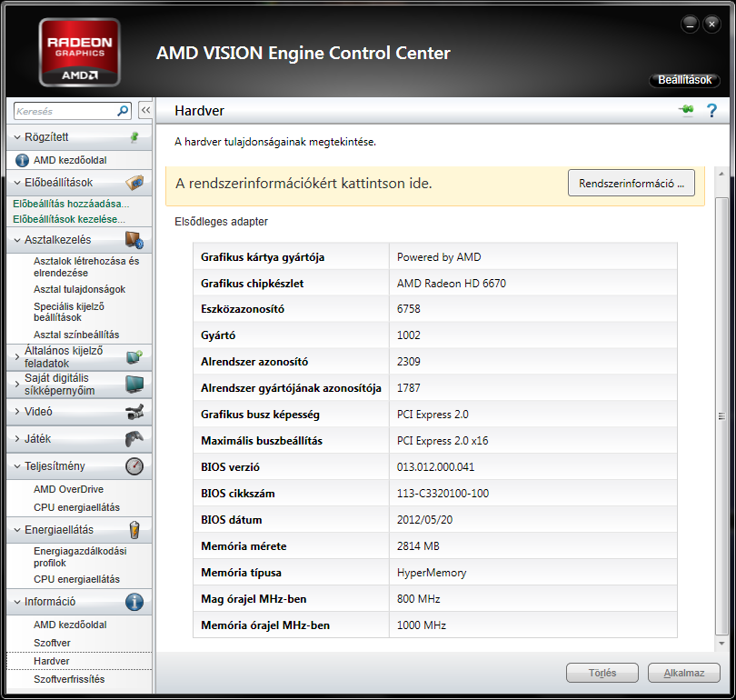The image size is (736, 700).
Task: Close the Control Center window
Action: coord(711,25)
